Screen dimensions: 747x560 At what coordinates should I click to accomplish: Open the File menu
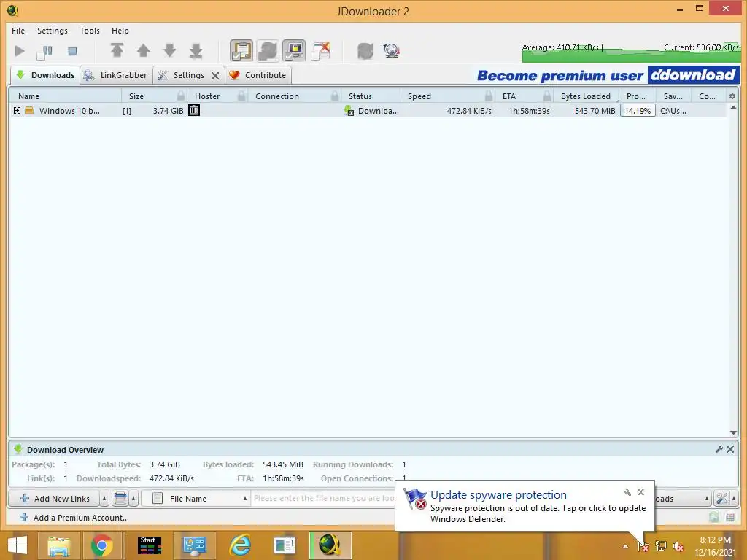[x=18, y=31]
